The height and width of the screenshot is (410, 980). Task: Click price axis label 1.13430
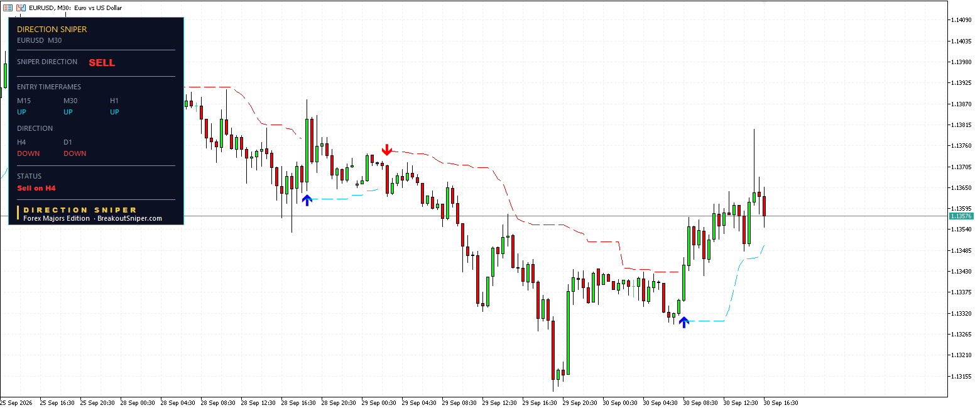[962, 271]
